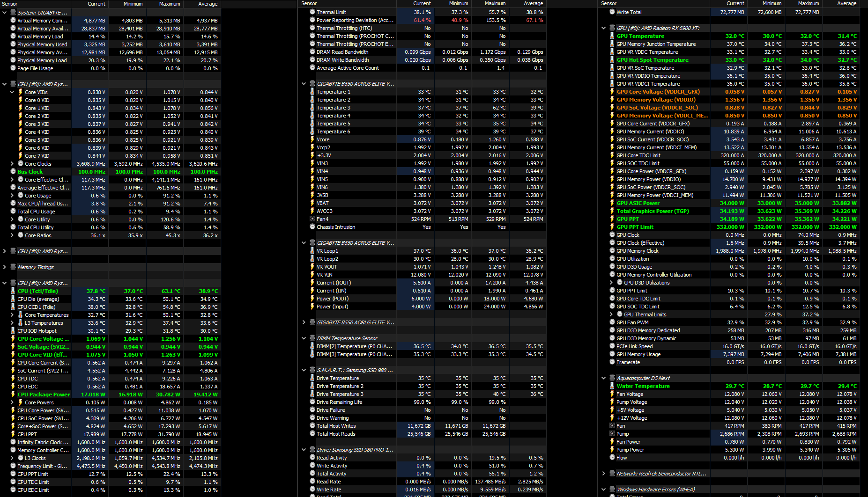This screenshot has height=497, width=868.
Task: Expand the Network: RealTek Semiconductor group
Action: pos(604,474)
